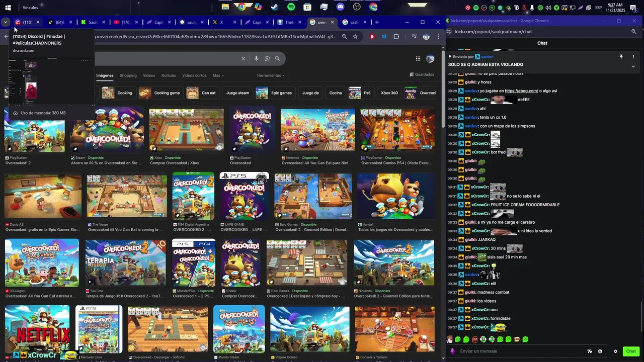Viewport: 644px width, 362px height.
Task: Open emoji picker in chat input
Action: coord(600,351)
